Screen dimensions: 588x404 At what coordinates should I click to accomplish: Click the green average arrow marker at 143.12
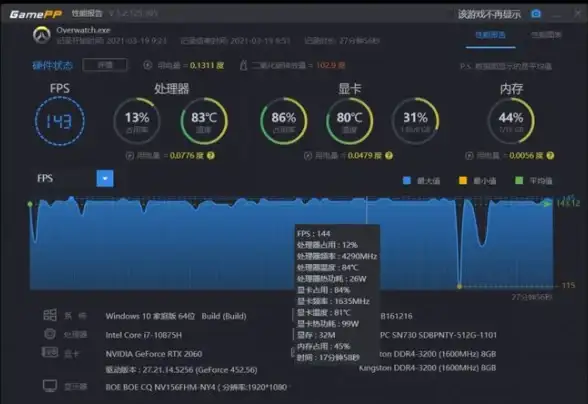pyautogui.click(x=548, y=203)
